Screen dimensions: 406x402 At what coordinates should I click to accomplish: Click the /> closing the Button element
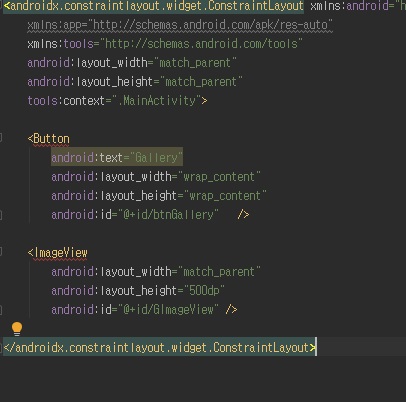(x=243, y=215)
